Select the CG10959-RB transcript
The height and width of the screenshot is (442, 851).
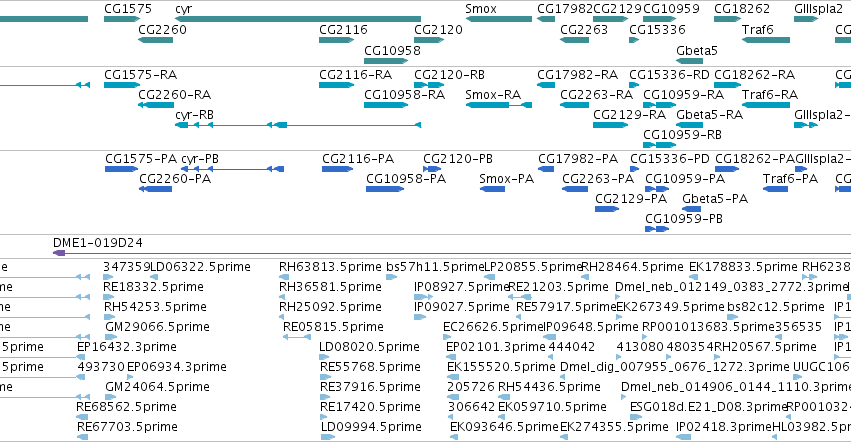tap(659, 145)
